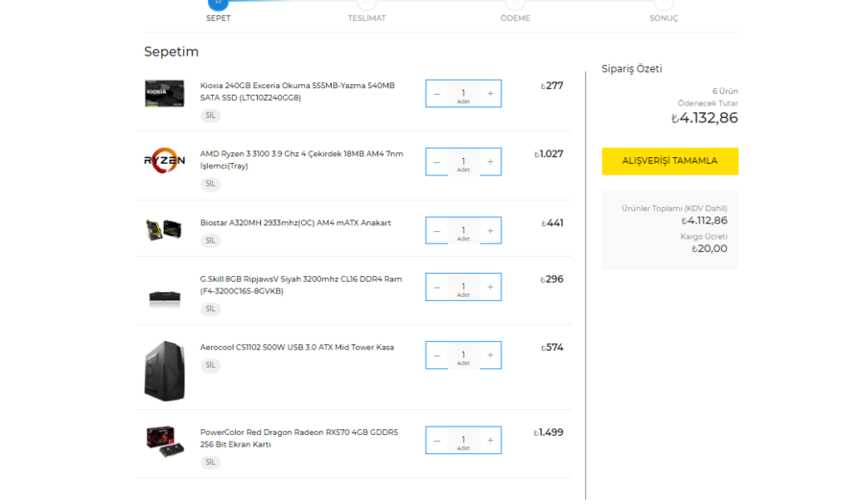Viewport: 863px width, 504px height.
Task: Increase quantity of Kioxia 240GB SSD
Action: [x=490, y=94]
